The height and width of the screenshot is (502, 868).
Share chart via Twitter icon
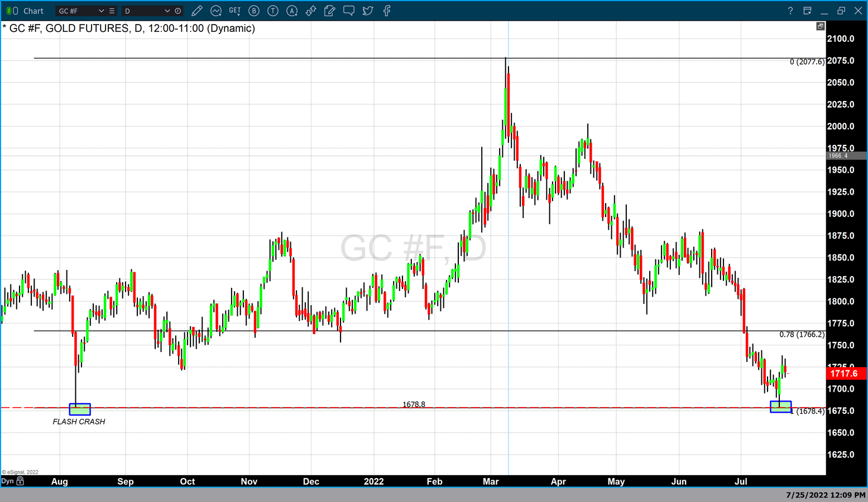(368, 11)
